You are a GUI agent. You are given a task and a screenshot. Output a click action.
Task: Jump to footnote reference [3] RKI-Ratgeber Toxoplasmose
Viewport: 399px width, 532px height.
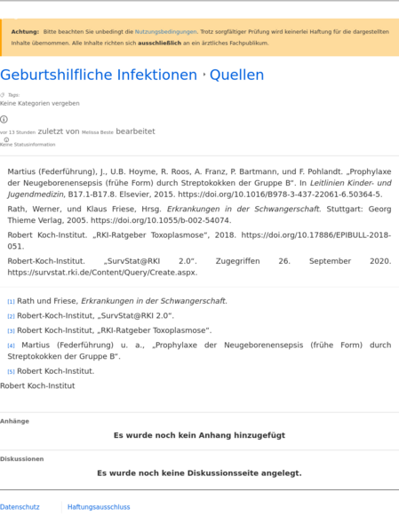tap(11, 330)
